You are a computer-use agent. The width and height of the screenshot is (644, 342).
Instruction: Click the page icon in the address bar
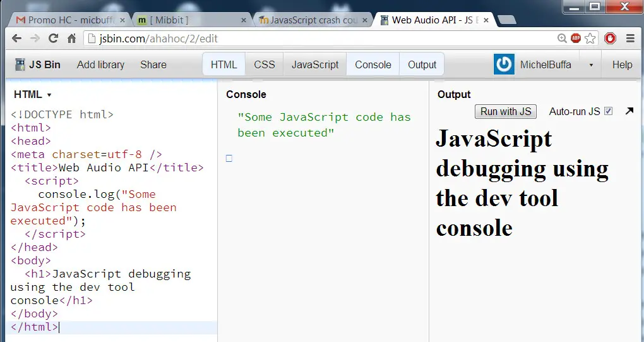coord(92,39)
